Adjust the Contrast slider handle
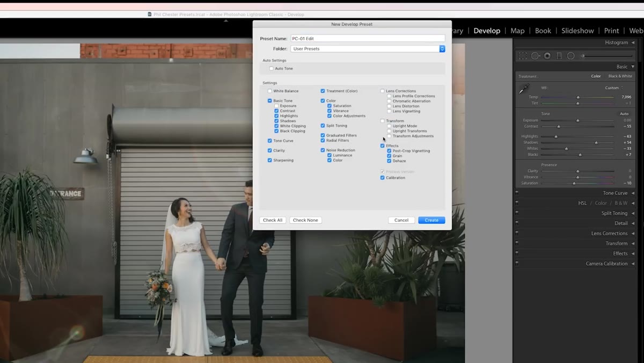Viewport: 644px width, 363px height. [559, 127]
